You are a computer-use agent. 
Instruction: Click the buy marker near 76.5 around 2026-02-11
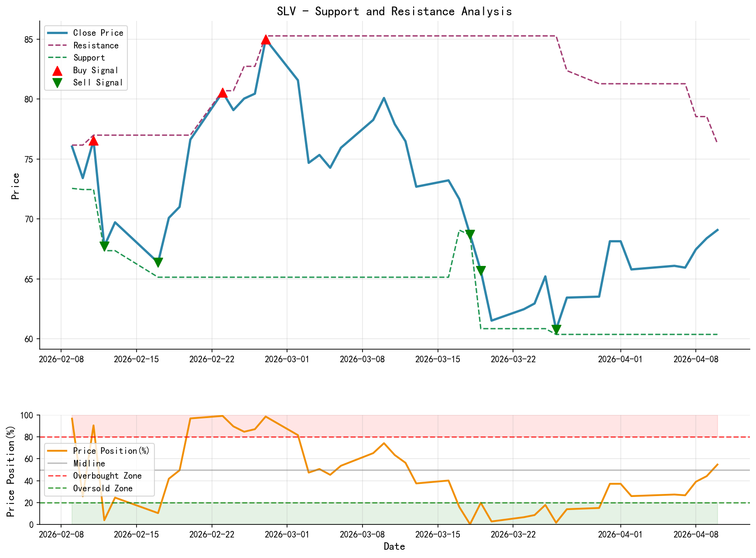click(93, 140)
